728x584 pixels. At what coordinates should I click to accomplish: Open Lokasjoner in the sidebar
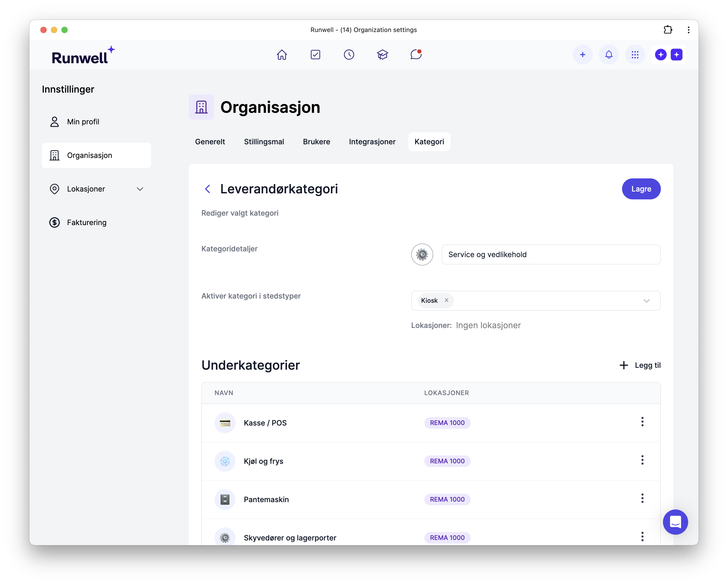96,189
